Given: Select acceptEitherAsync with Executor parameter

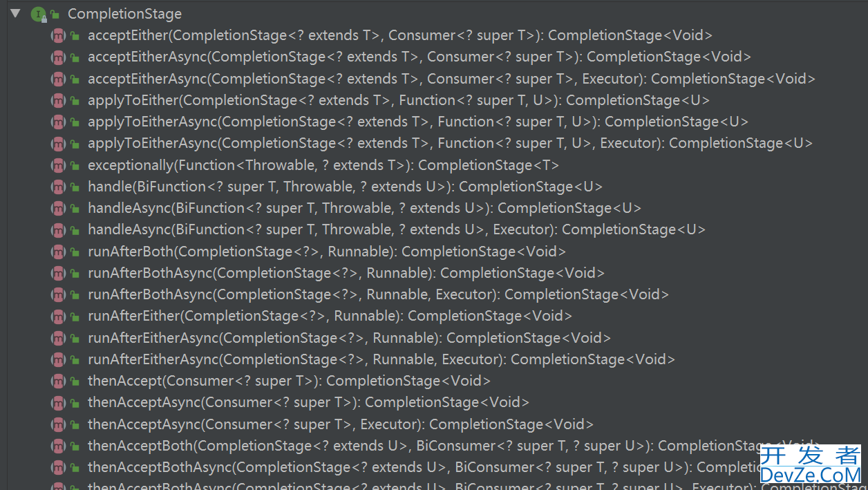Looking at the screenshot, I should tap(451, 79).
